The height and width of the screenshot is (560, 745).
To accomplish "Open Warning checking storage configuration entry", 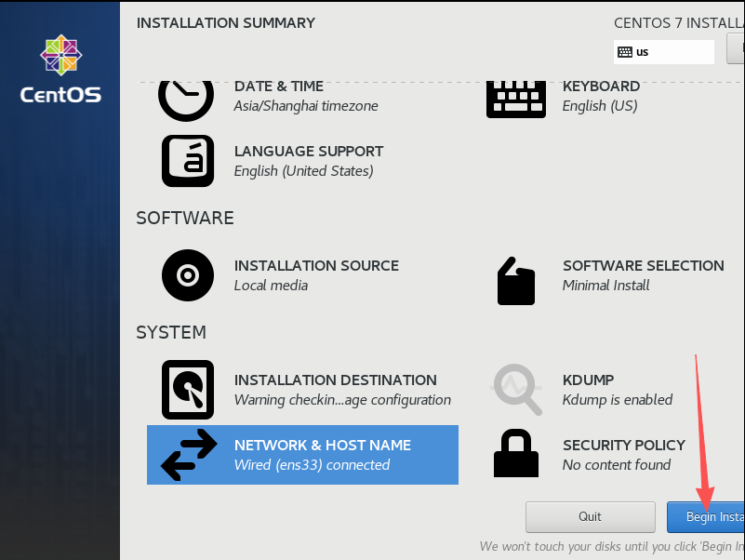I will (342, 400).
